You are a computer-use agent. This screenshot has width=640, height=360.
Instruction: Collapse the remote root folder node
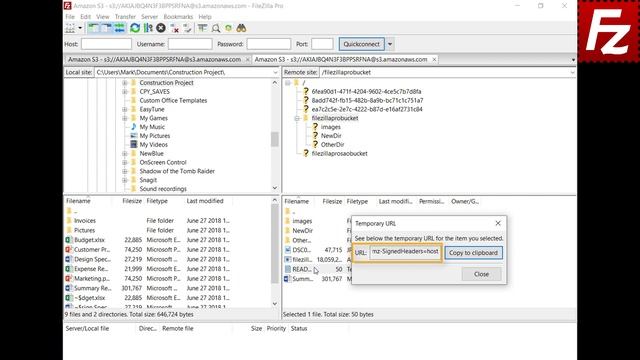click(288, 83)
